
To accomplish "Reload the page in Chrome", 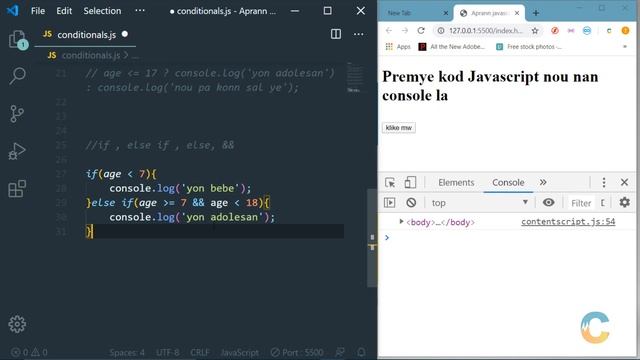I will 421,31.
